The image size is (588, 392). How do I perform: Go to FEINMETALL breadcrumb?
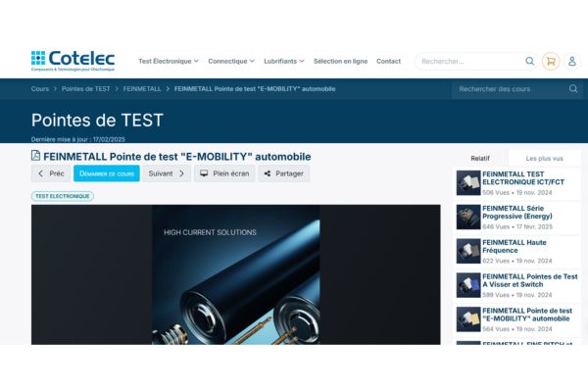[x=142, y=89]
